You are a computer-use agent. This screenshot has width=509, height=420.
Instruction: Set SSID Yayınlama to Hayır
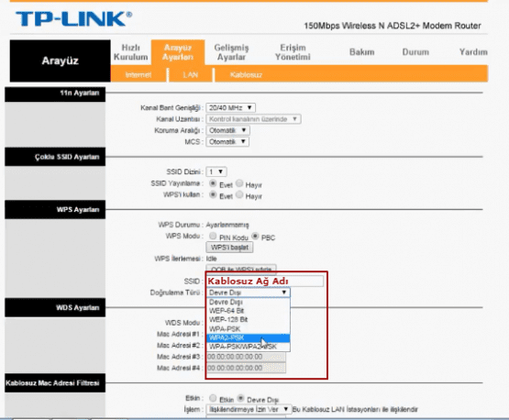pyautogui.click(x=239, y=183)
